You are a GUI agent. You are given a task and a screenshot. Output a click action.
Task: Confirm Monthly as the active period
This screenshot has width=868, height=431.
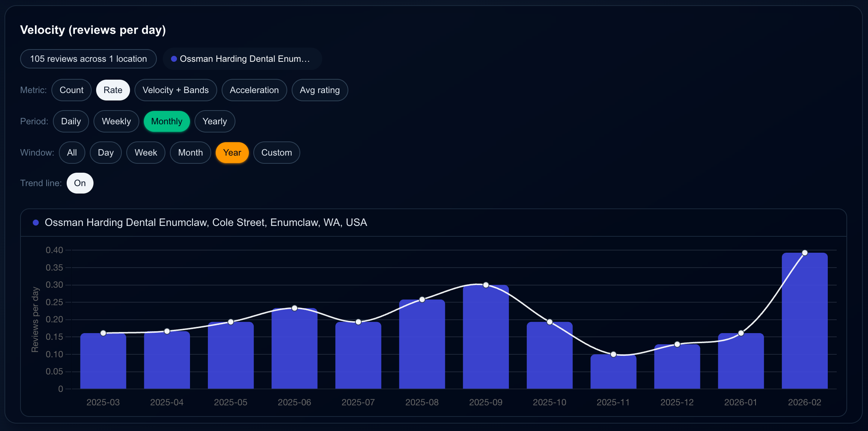click(167, 121)
